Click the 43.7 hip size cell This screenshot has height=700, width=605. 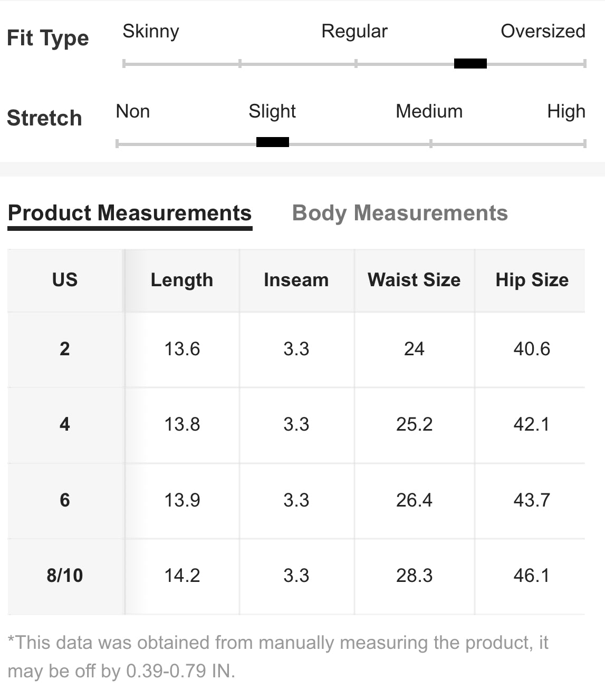(532, 500)
